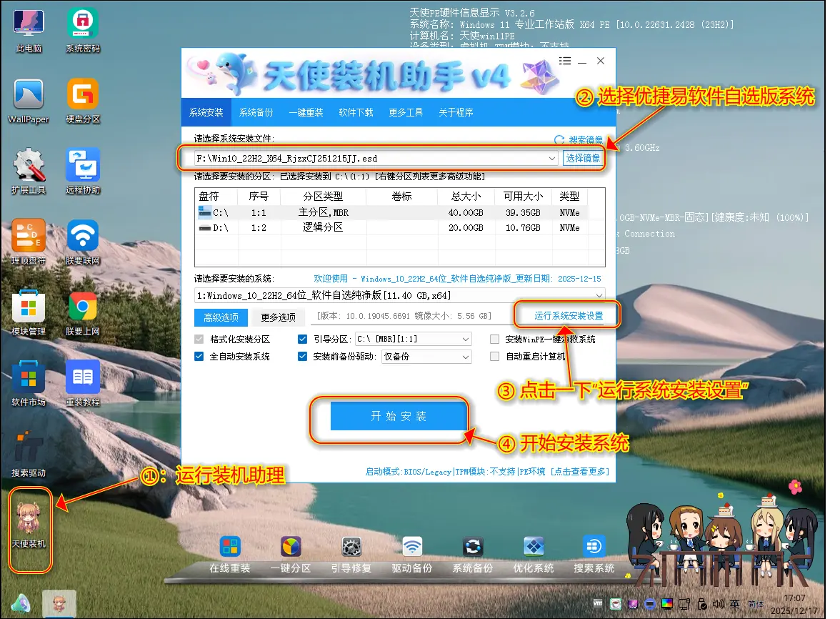Click the vm tray icon
The width and height of the screenshot is (840, 619).
pyautogui.click(x=598, y=603)
